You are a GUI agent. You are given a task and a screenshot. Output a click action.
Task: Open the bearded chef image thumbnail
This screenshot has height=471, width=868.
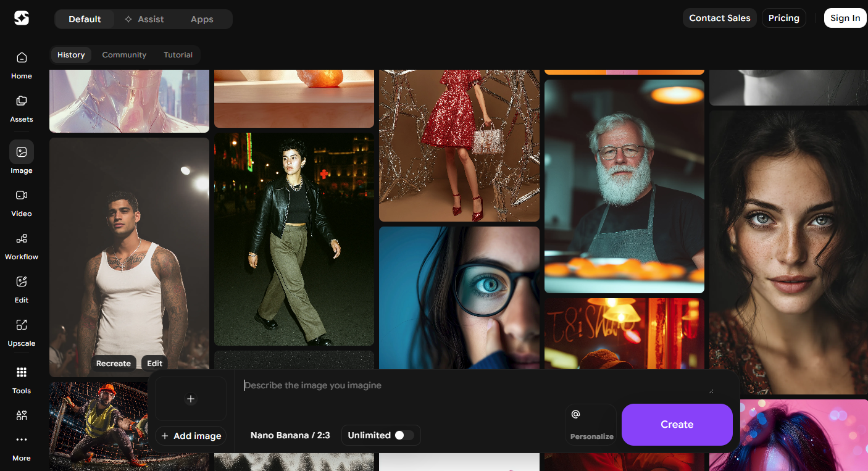pyautogui.click(x=624, y=186)
